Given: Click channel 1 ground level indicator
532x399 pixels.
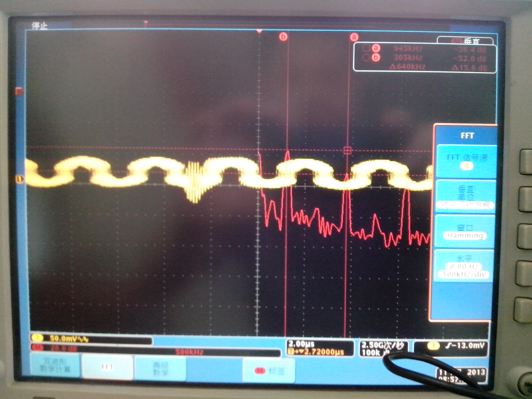Looking at the screenshot, I should (20, 179).
